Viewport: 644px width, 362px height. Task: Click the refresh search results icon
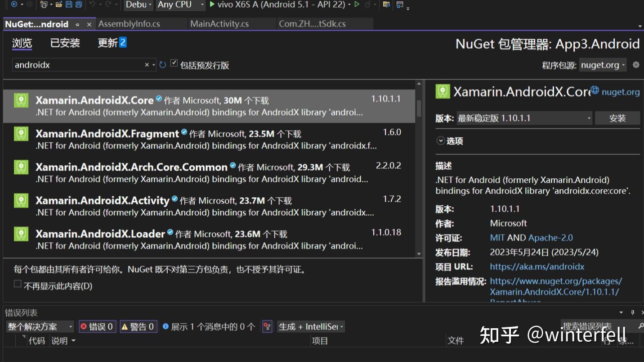(x=163, y=65)
